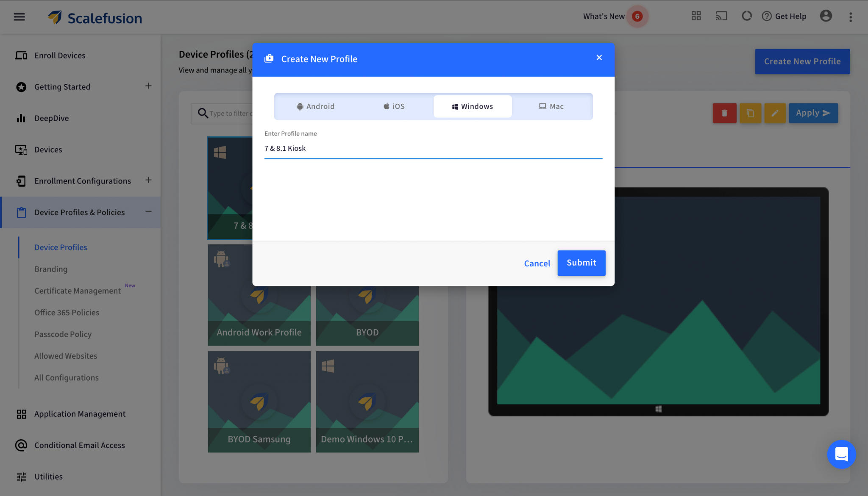Open the user account avatar
The width and height of the screenshot is (868, 496).
point(826,16)
